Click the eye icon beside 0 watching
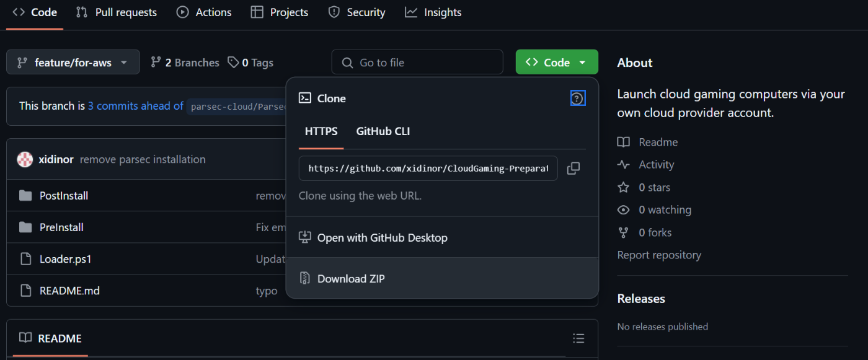The height and width of the screenshot is (360, 868). [623, 210]
